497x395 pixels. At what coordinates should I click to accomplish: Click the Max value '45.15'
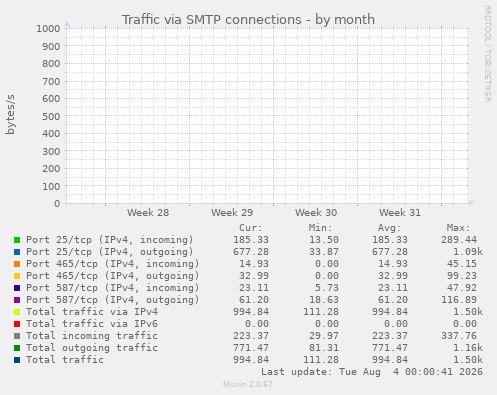tap(462, 264)
